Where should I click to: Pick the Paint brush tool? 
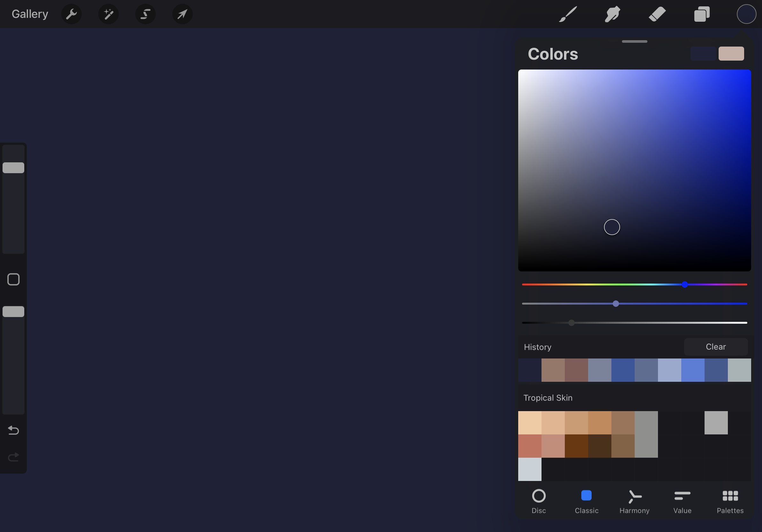[x=568, y=14]
